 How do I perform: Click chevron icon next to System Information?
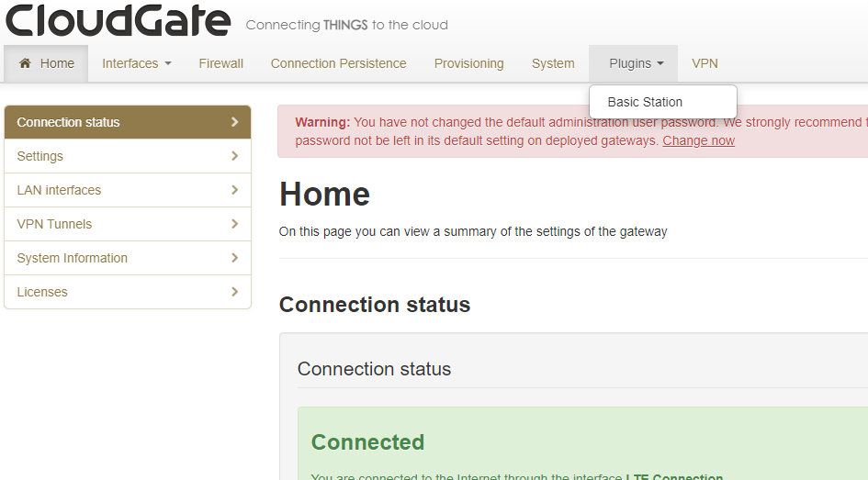[x=235, y=258]
